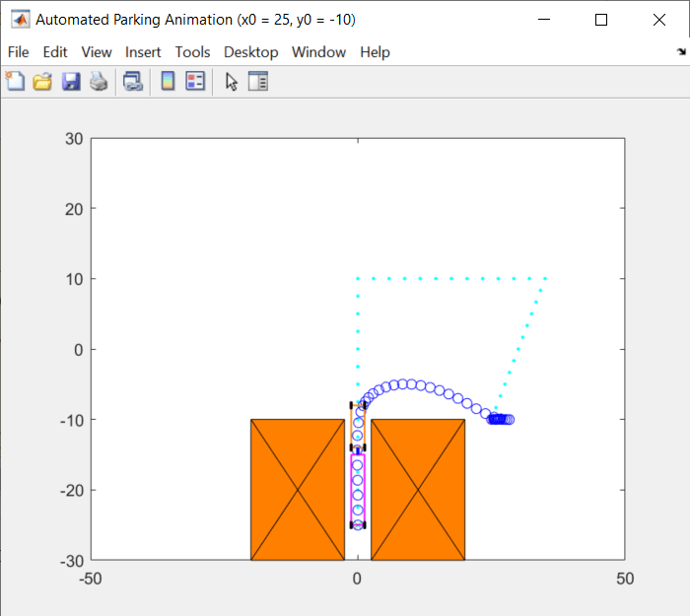Select the magenta parked car rectangle

point(358,489)
